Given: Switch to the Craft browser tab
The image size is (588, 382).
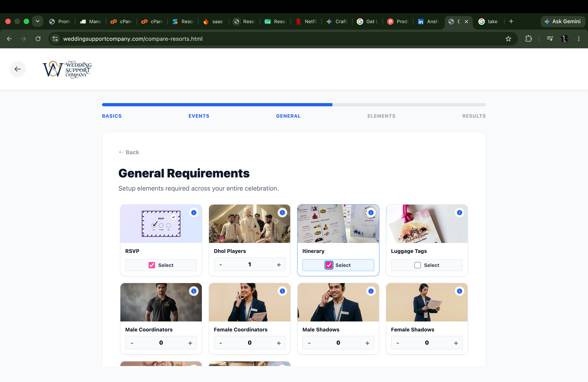Looking at the screenshot, I should pos(337,21).
